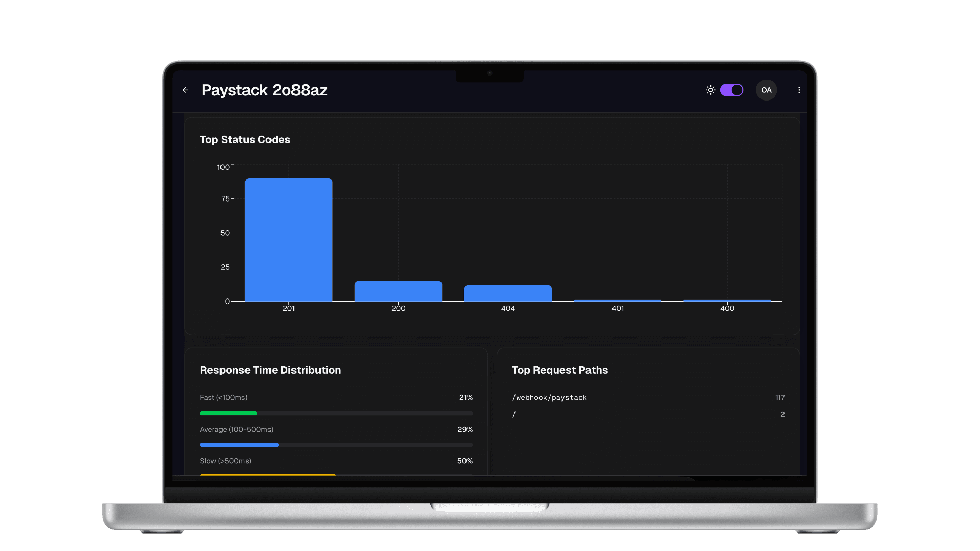Go back using the arrow icon
The image size is (980, 551).
point(185,90)
